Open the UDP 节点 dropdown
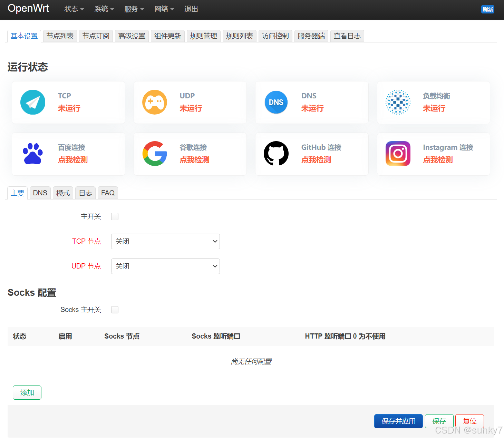Image resolution: width=504 pixels, height=439 pixels. coord(165,266)
